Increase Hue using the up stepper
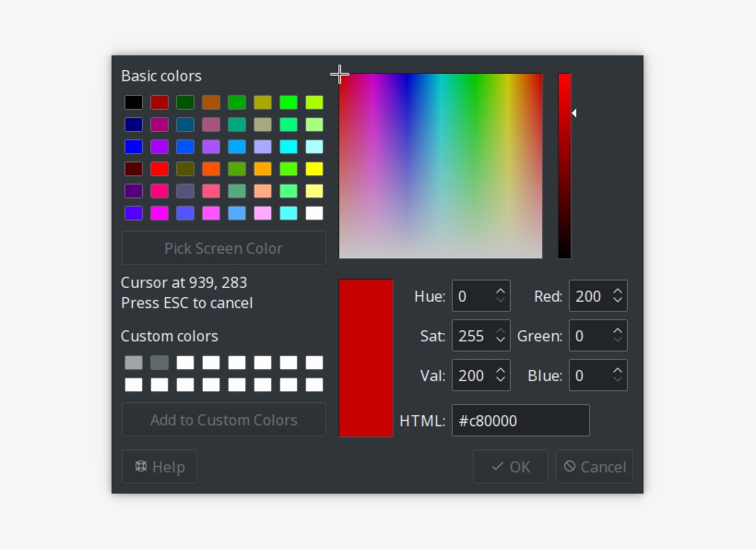 [501, 290]
